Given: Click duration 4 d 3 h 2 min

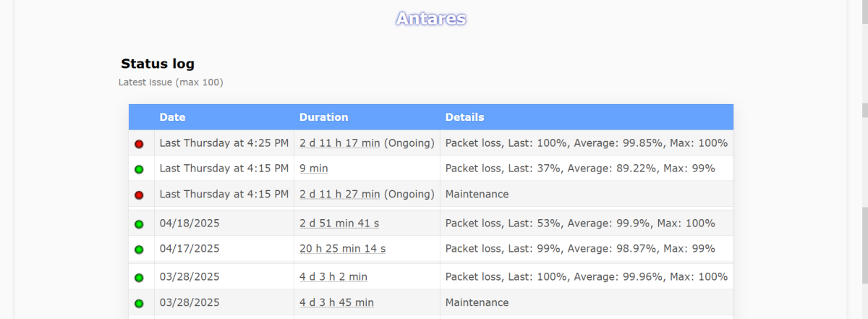Looking at the screenshot, I should click(x=333, y=276).
